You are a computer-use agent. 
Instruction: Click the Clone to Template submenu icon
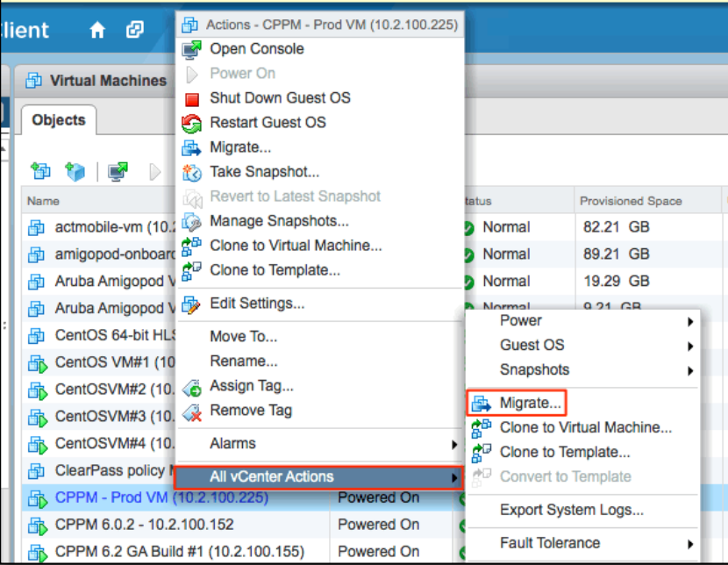[482, 453]
